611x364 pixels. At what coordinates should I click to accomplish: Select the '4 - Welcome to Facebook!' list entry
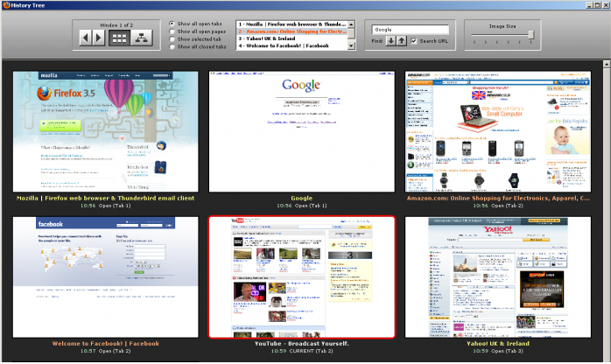(291, 45)
